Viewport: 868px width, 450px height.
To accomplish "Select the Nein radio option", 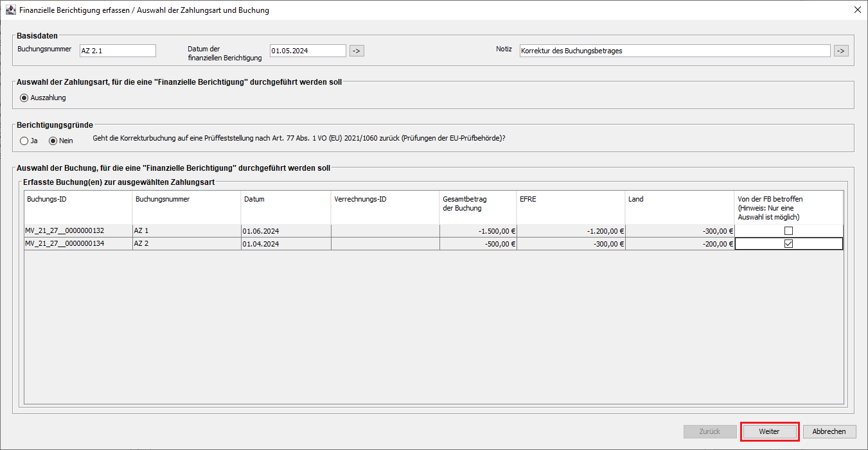I will [x=53, y=141].
